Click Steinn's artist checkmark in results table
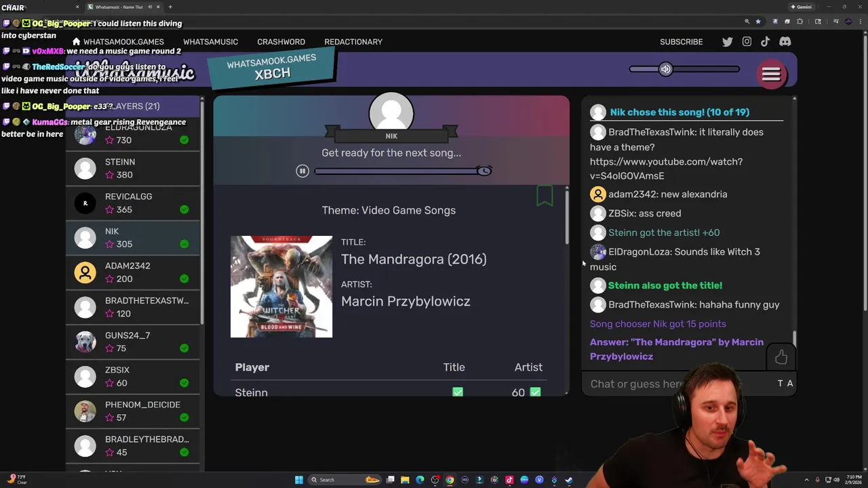 [x=535, y=392]
